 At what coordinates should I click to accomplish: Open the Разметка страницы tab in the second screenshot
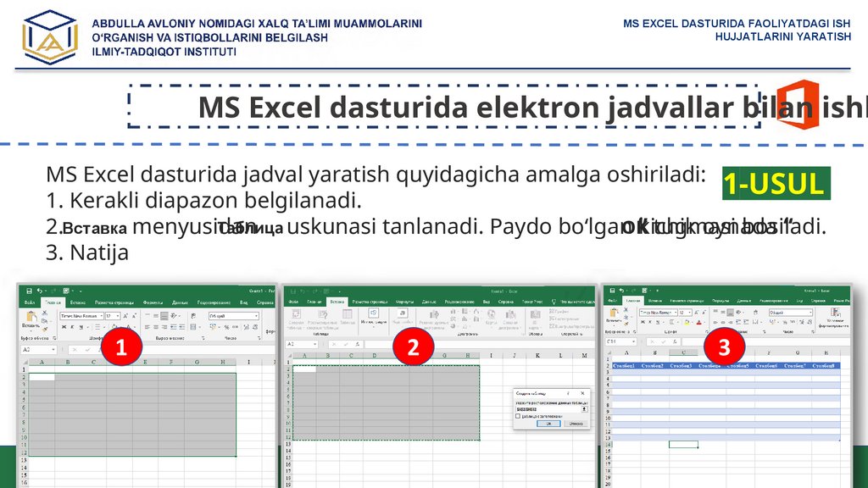370,302
